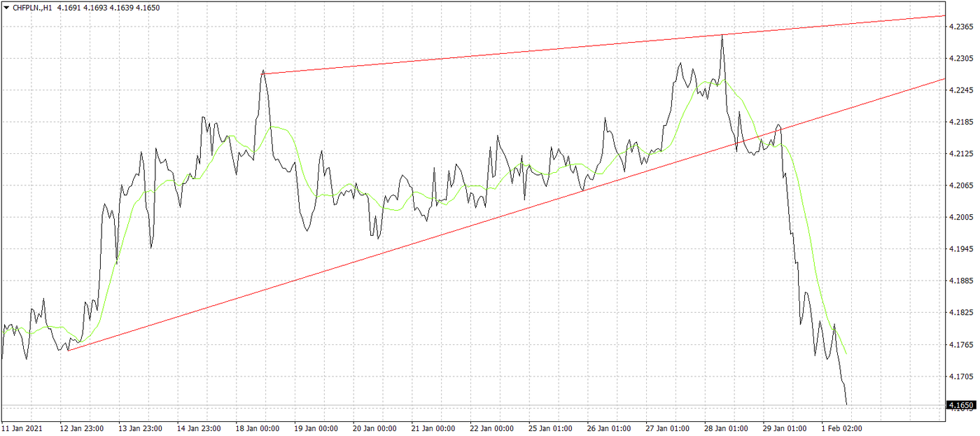Click the OHLC values in the chart header

coord(108,8)
